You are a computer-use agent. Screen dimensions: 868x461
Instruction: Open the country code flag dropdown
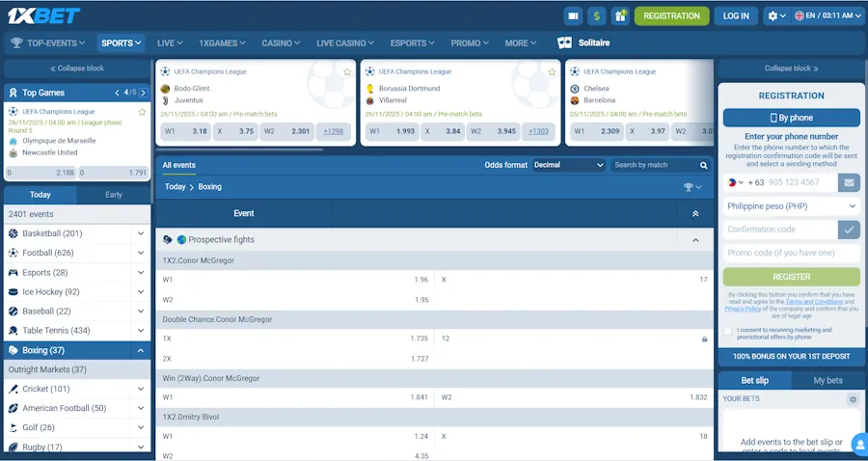tap(736, 182)
